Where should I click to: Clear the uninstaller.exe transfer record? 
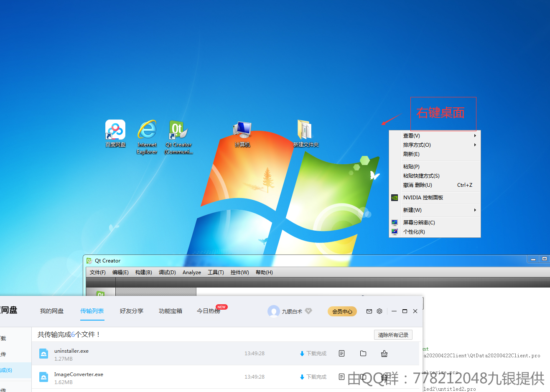pyautogui.click(x=384, y=354)
